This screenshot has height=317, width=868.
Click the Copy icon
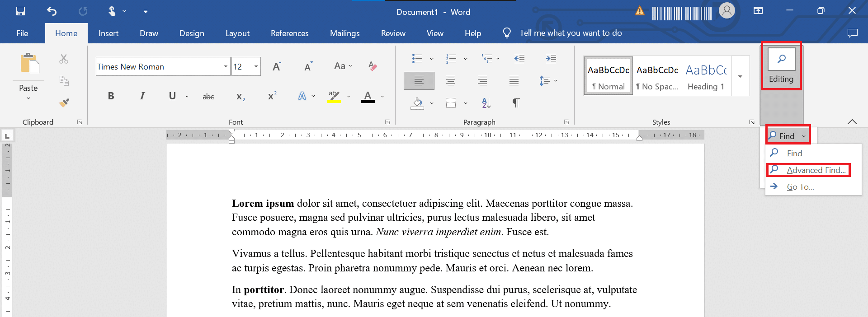(x=64, y=81)
